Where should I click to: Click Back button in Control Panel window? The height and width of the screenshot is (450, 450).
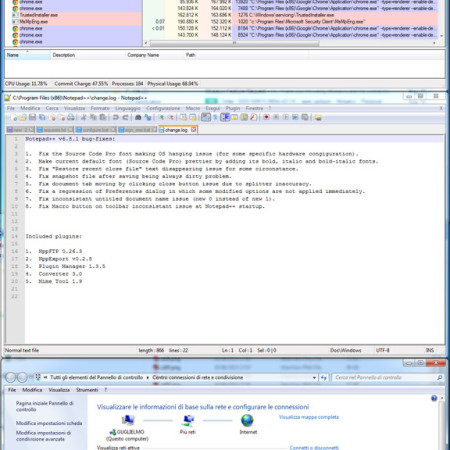[x=11, y=377]
